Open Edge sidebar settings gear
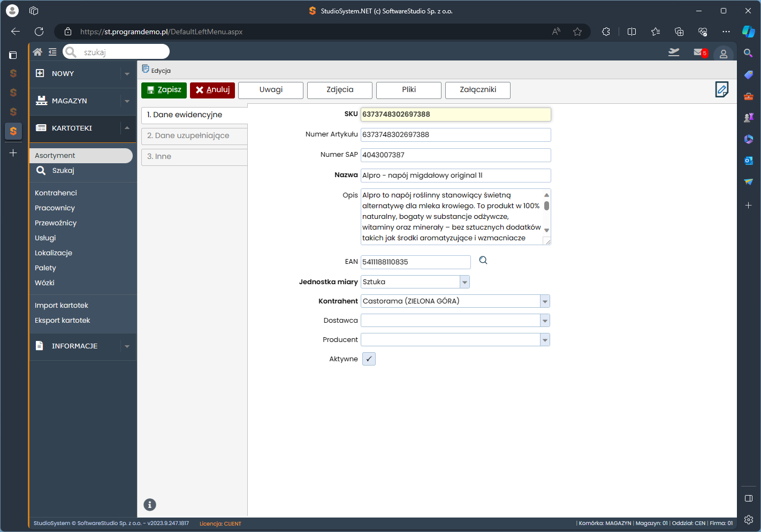The width and height of the screenshot is (761, 532). 749,520
